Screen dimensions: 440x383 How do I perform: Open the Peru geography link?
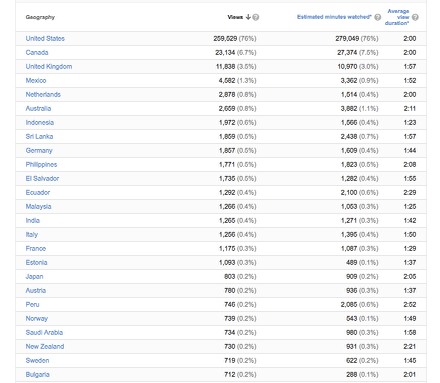pyautogui.click(x=32, y=304)
